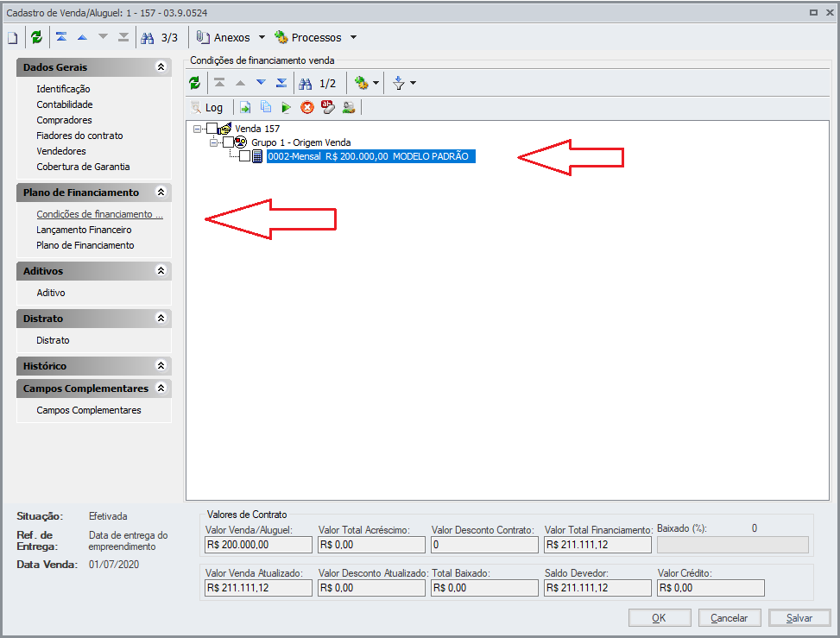
Task: Go to first record in top toolbar
Action: pos(61,37)
